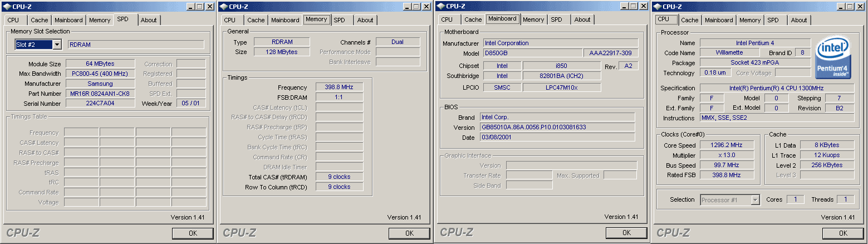Open Memory tab in CPU window

click(750, 20)
